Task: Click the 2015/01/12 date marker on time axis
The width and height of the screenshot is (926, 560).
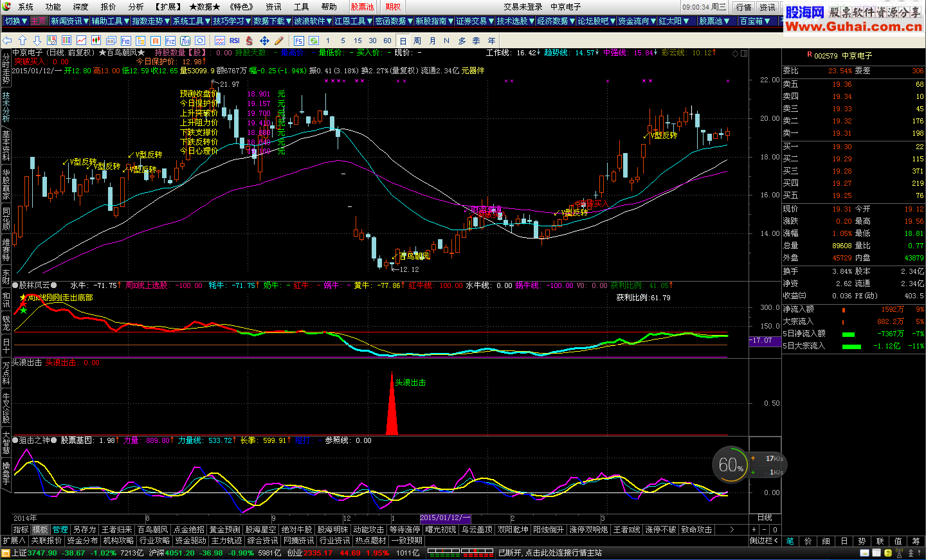Action: pyautogui.click(x=445, y=518)
